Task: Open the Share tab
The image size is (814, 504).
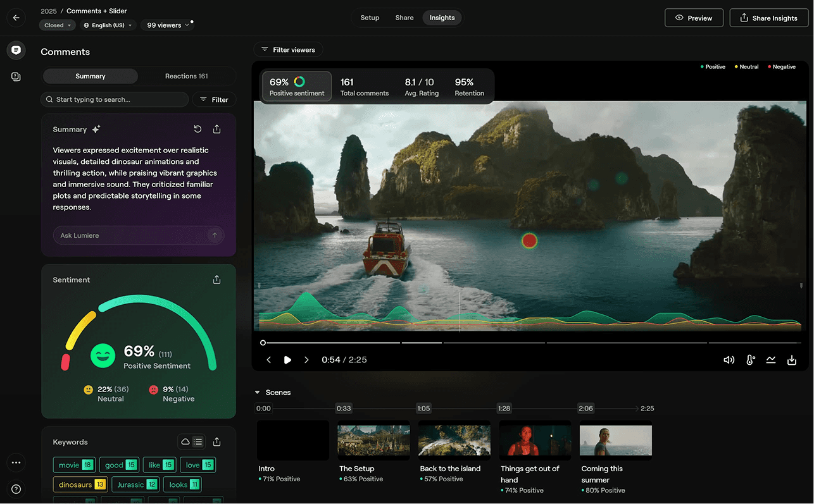Action: [404, 18]
